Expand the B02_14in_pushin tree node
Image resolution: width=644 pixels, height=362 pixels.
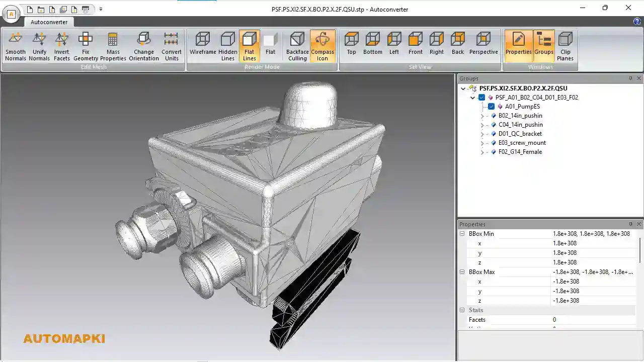(x=482, y=116)
